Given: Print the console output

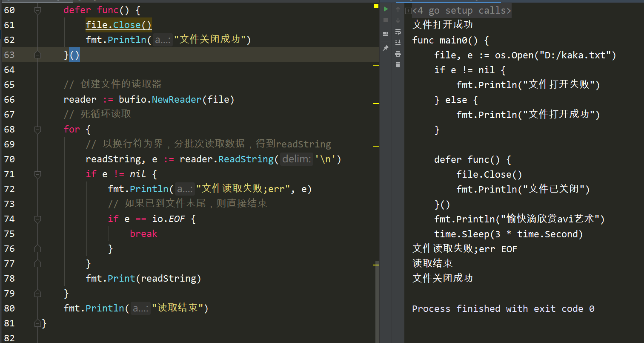Looking at the screenshot, I should click(x=398, y=54).
